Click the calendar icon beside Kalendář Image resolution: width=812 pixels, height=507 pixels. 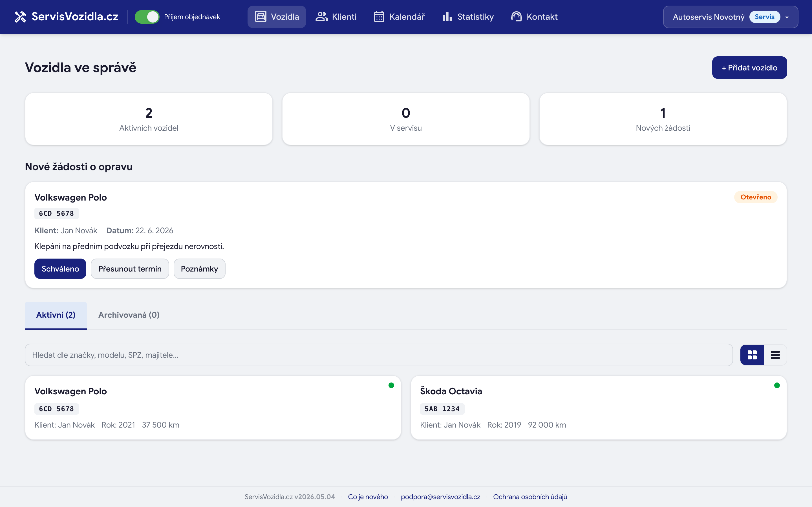[379, 17]
